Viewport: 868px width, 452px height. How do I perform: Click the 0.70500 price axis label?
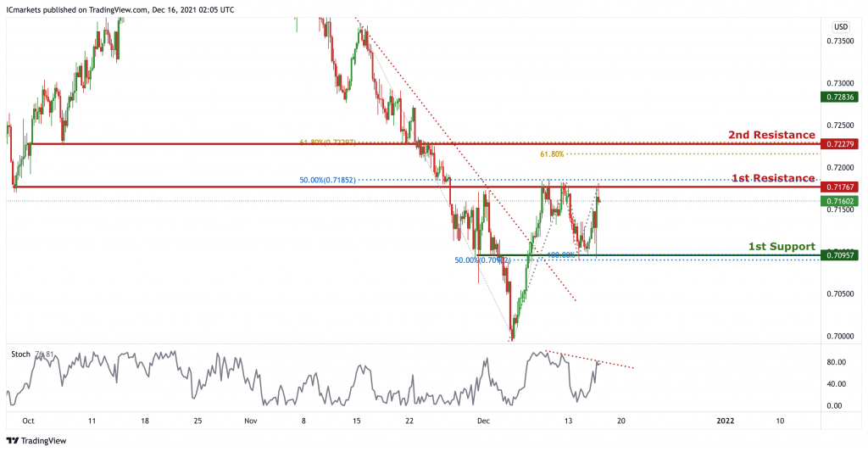pos(840,294)
